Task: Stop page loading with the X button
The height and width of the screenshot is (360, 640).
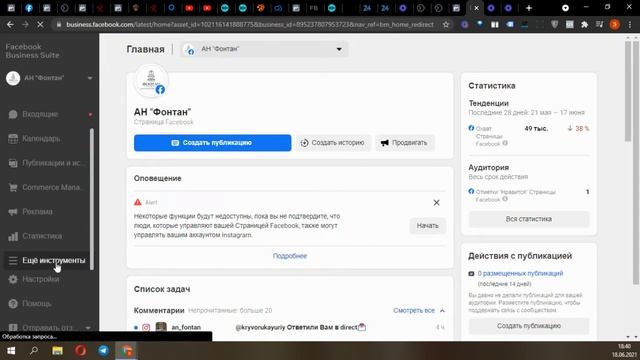Action: (40, 24)
